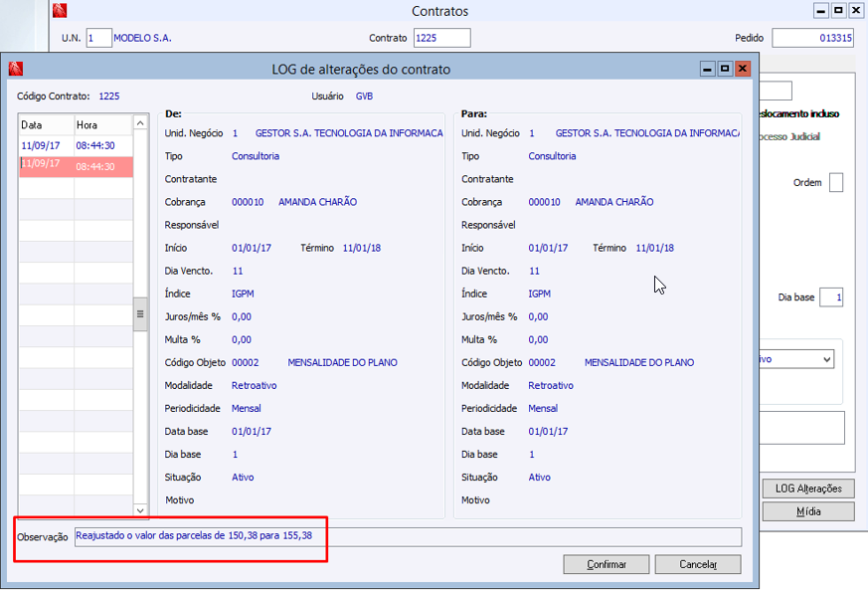Click Situação Ativo in Para panel
The width and height of the screenshot is (868, 590).
tap(539, 477)
